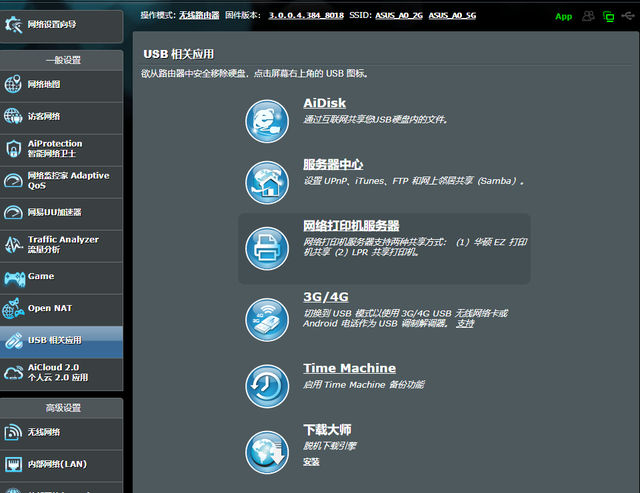Open the Time Machine link
The image size is (640, 493).
pos(349,368)
